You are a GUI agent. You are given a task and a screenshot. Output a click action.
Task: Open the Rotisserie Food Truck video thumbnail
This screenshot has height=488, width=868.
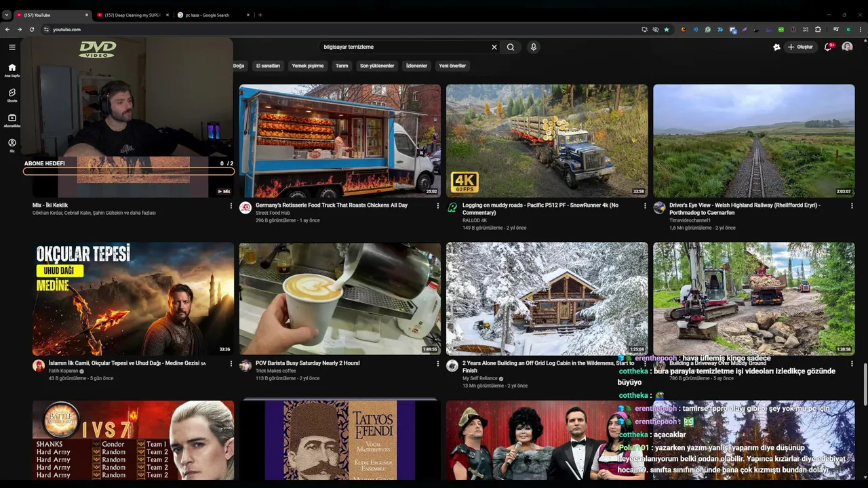click(340, 140)
